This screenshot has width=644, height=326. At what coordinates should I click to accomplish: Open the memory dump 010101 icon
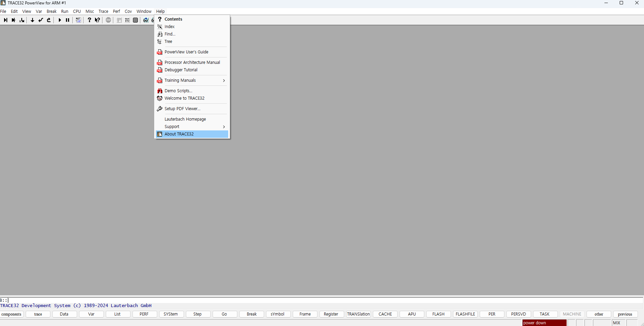point(127,20)
